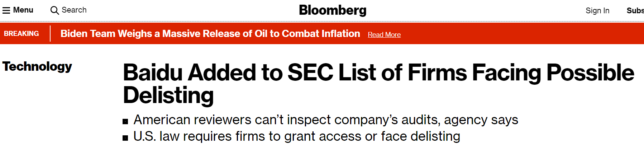The height and width of the screenshot is (154, 644).
Task: Follow the Read More link
Action: [x=384, y=34]
